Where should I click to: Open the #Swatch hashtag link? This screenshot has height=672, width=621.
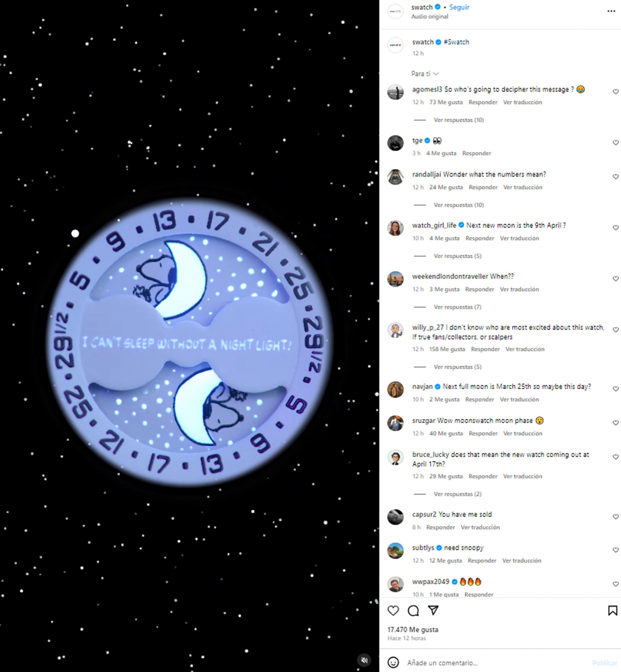(x=456, y=42)
